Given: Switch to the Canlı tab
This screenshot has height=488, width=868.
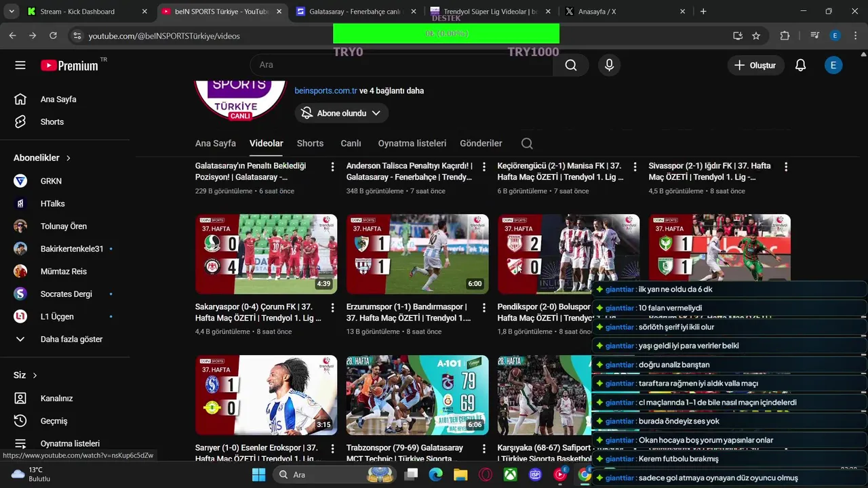Looking at the screenshot, I should click(351, 143).
